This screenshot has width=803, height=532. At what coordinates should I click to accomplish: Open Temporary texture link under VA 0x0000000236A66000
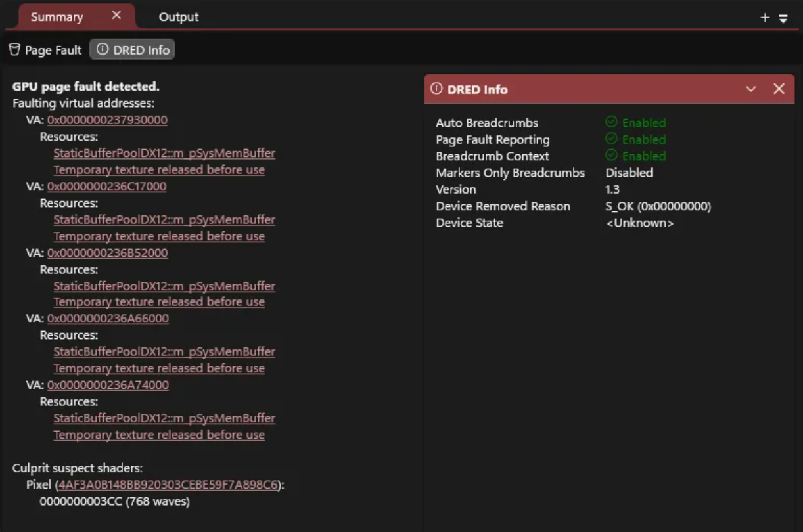(159, 368)
